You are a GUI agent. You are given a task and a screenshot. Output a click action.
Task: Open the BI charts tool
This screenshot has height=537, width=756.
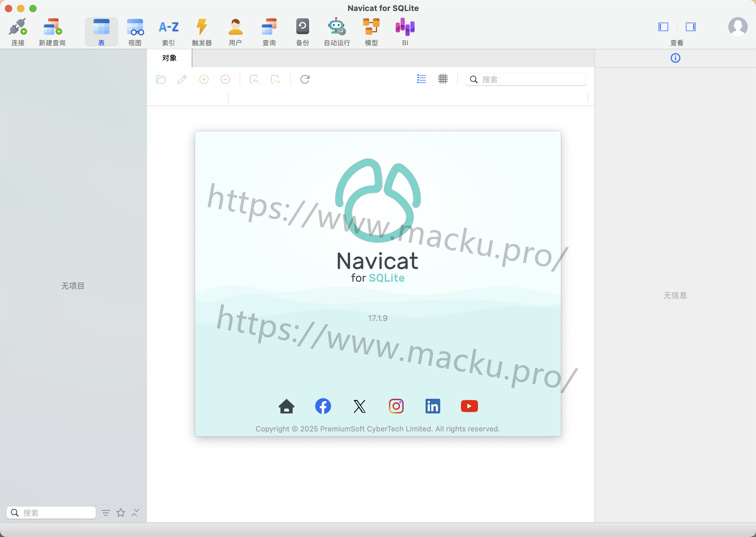pyautogui.click(x=405, y=32)
